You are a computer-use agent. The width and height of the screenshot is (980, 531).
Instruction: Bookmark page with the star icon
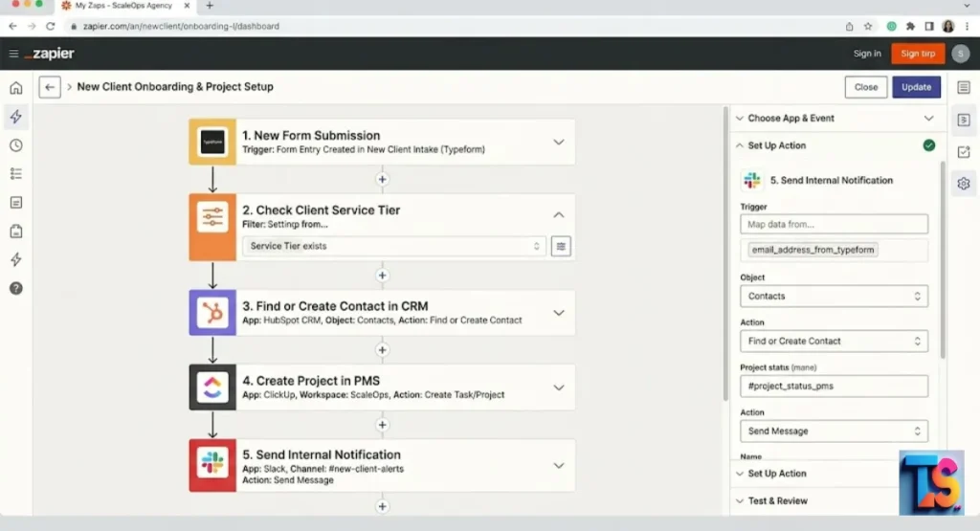tap(867, 26)
